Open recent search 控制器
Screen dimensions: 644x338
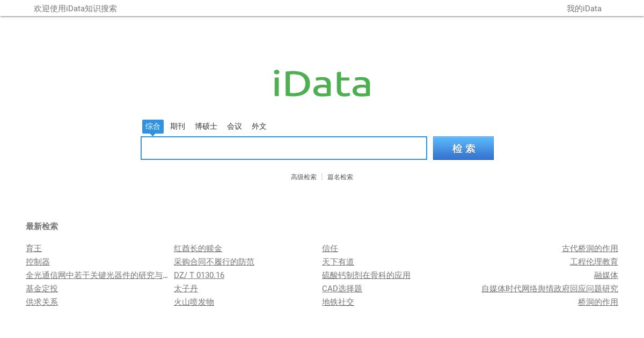(x=38, y=262)
